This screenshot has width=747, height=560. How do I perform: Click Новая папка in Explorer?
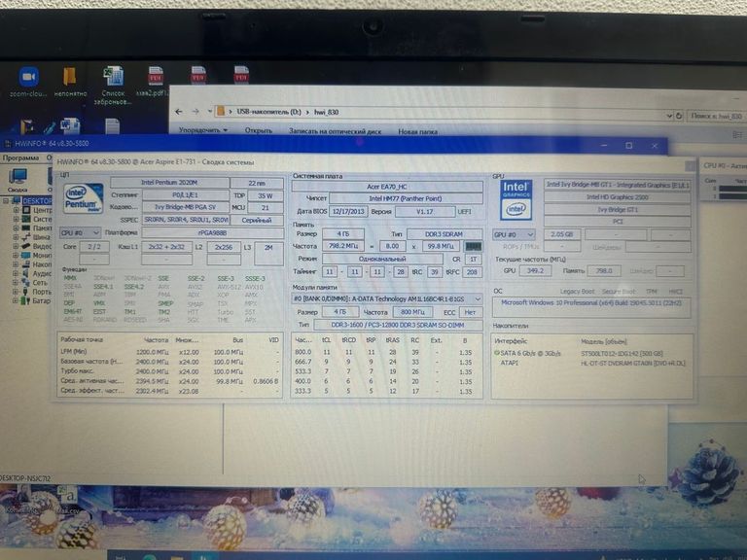click(x=418, y=131)
